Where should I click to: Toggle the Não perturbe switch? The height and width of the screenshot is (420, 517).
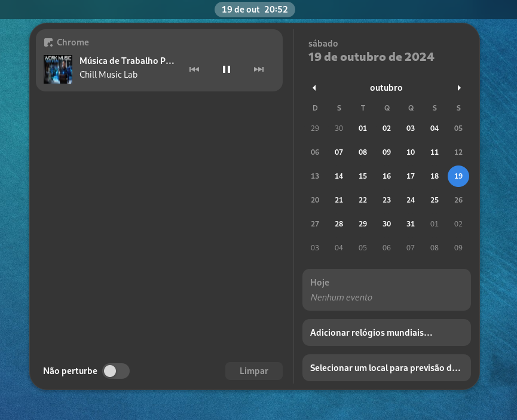coord(115,371)
